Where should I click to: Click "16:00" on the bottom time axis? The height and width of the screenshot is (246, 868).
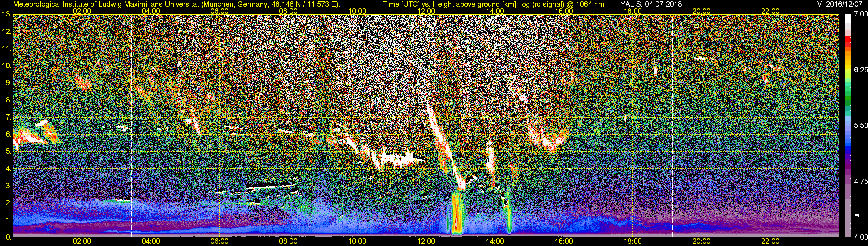point(564,242)
